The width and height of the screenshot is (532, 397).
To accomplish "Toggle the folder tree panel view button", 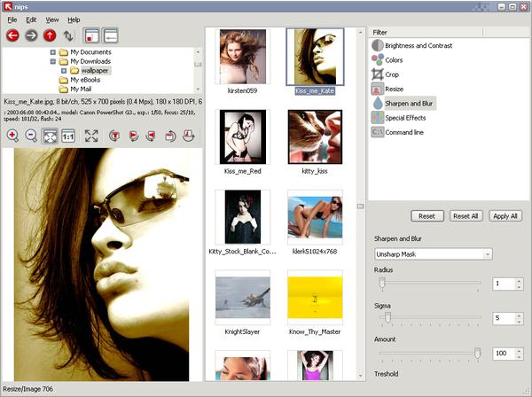I will point(91,35).
